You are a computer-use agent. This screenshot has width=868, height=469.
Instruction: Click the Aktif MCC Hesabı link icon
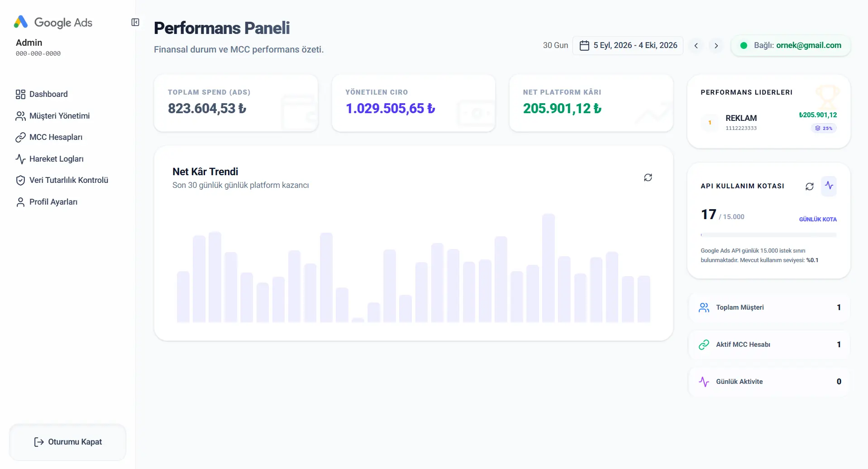pyautogui.click(x=704, y=345)
